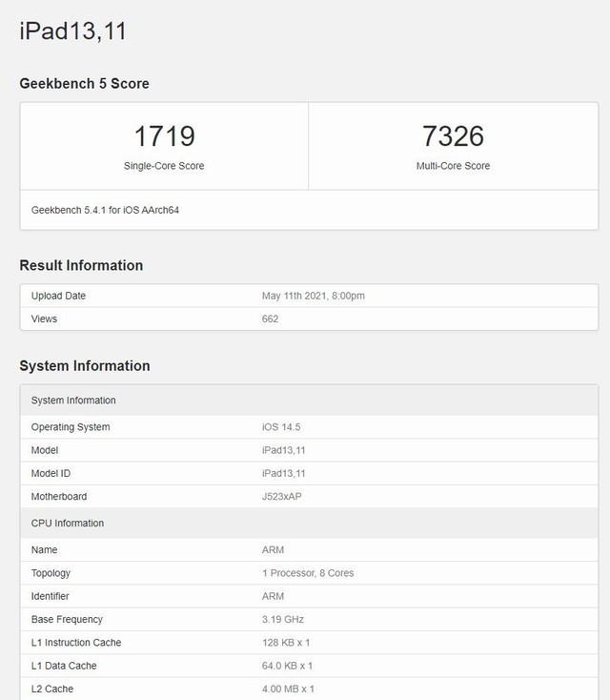The height and width of the screenshot is (700, 610).
Task: Select the Result Information heading
Action: (x=81, y=265)
